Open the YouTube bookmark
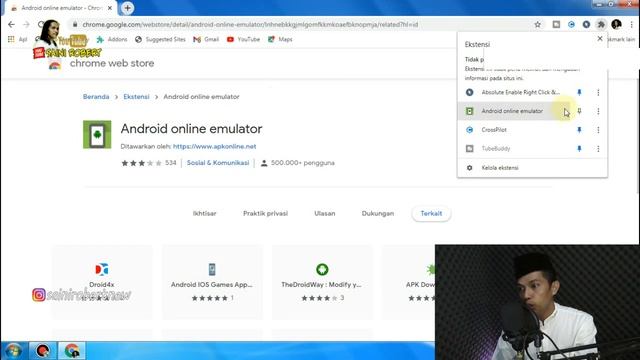640x360 pixels. 243,40
